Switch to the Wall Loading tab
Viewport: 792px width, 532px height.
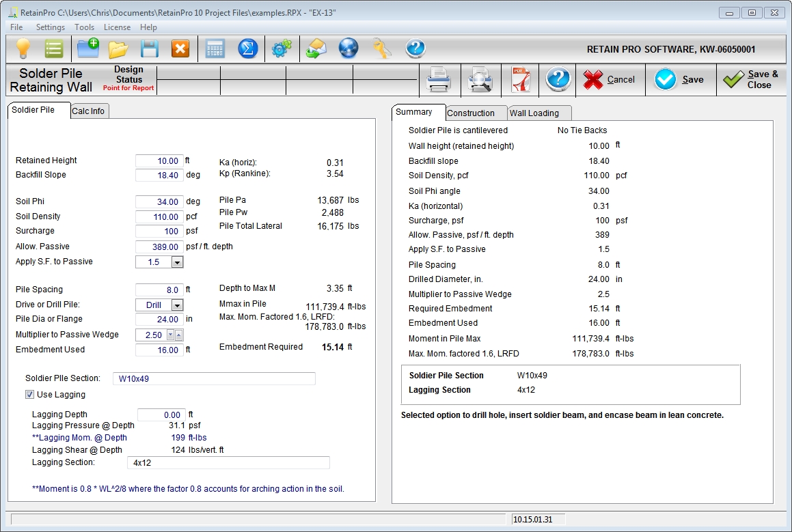click(x=534, y=113)
